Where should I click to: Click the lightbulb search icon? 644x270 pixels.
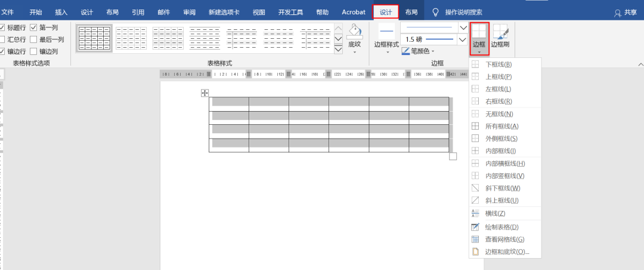(436, 13)
